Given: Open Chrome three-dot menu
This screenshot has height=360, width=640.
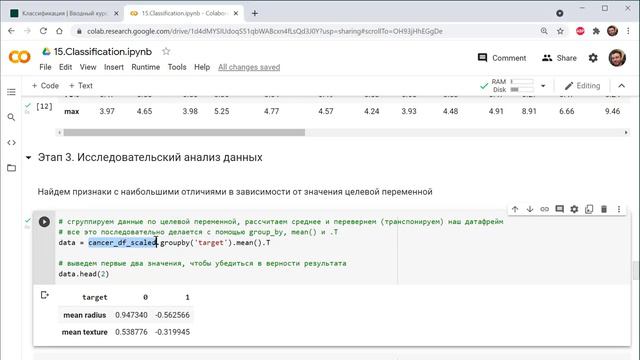Looking at the screenshot, I should (628, 31).
